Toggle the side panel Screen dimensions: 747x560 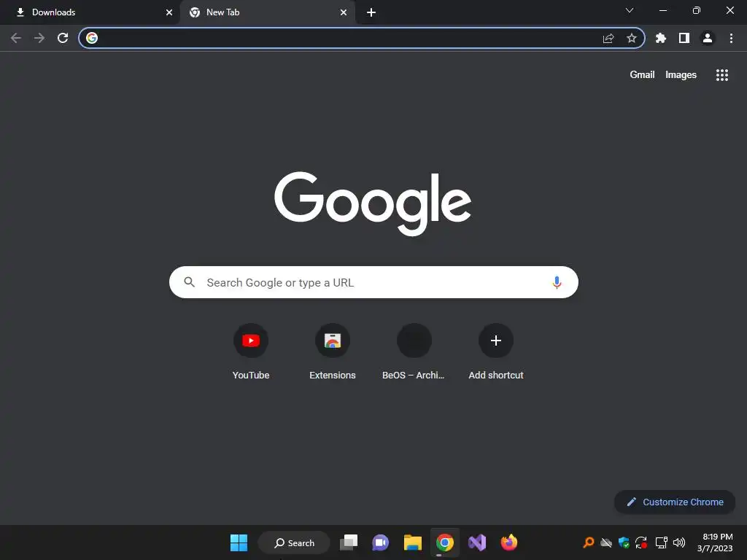684,38
